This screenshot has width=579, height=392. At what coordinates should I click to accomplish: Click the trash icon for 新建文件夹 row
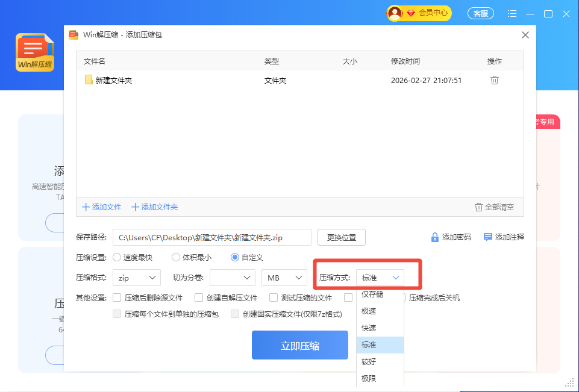[494, 80]
